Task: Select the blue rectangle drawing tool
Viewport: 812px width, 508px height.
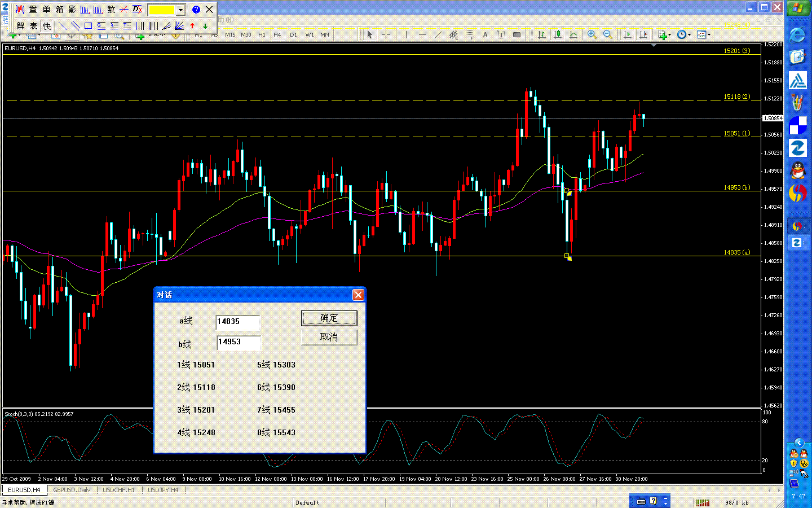Action: 88,26
